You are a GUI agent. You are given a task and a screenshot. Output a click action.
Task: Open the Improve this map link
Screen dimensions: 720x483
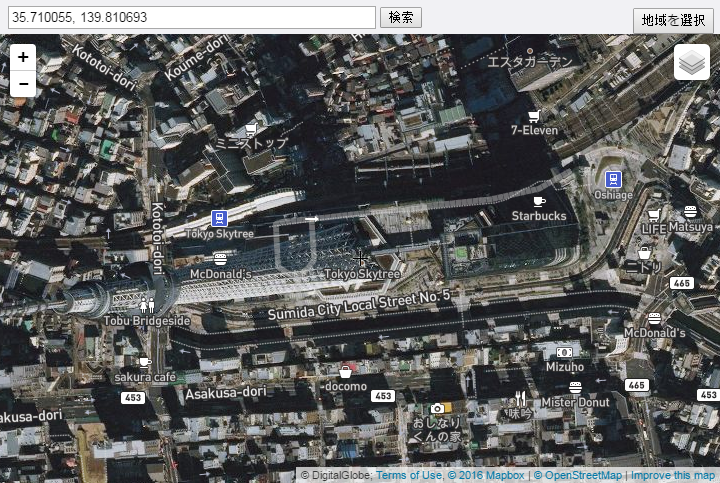click(x=673, y=475)
